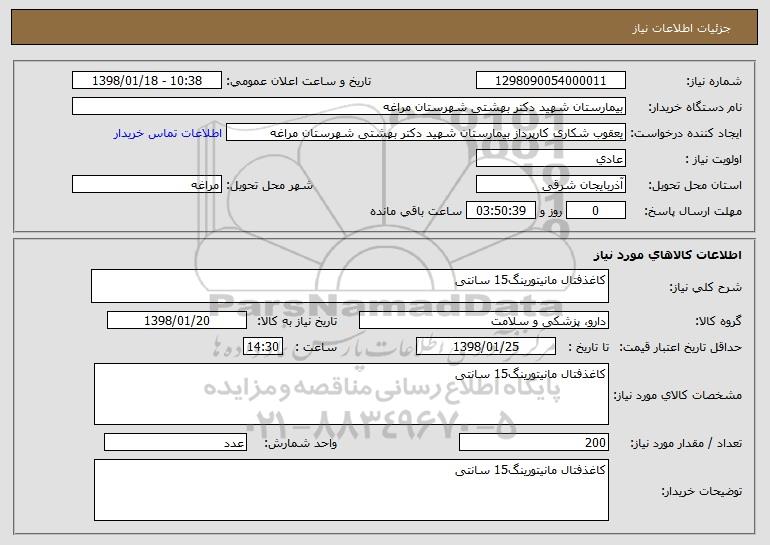Viewport: 770px width, 545px height.
Task: Select the goods group field دارو، پزشکی و سلامت
Action: (484, 321)
